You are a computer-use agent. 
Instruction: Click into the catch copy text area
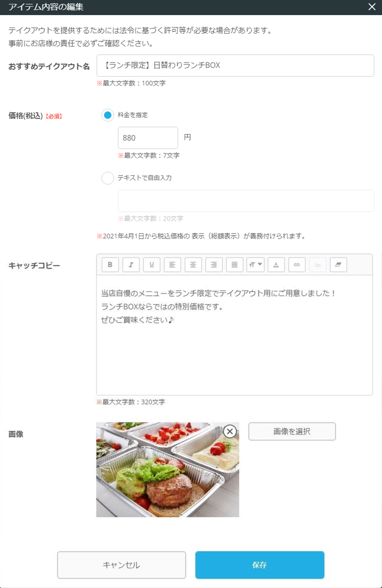(x=234, y=351)
